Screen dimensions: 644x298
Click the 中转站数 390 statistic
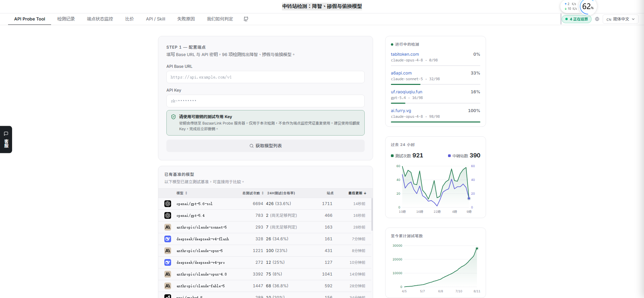[464, 155]
